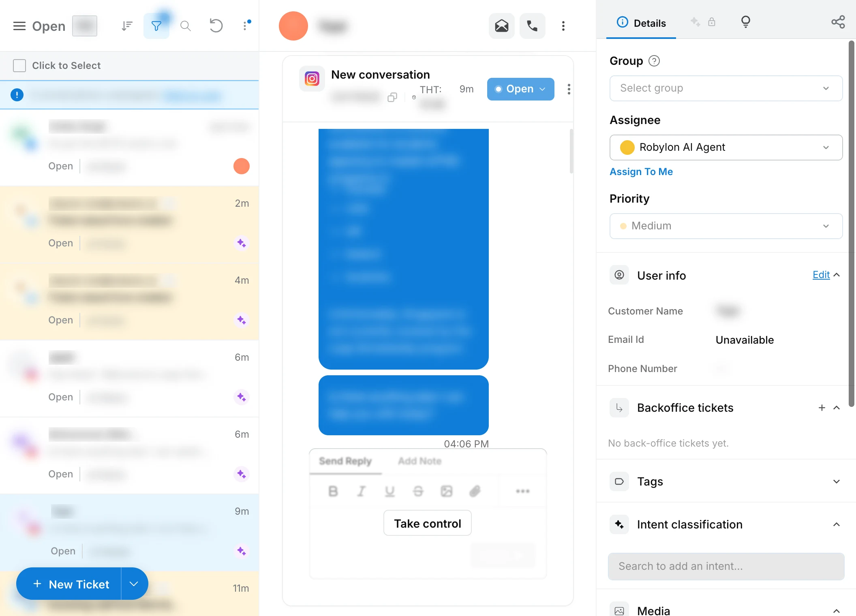The image size is (856, 616).
Task: Click the insert image icon
Action: 446,491
